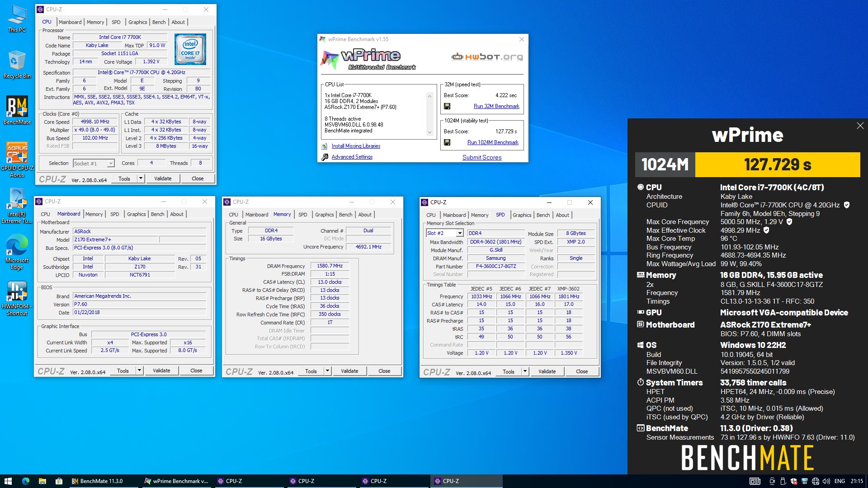The height and width of the screenshot is (488, 868).
Task: Select the CPUID CPU-Z Aorus desktop shortcut
Action: point(17,159)
